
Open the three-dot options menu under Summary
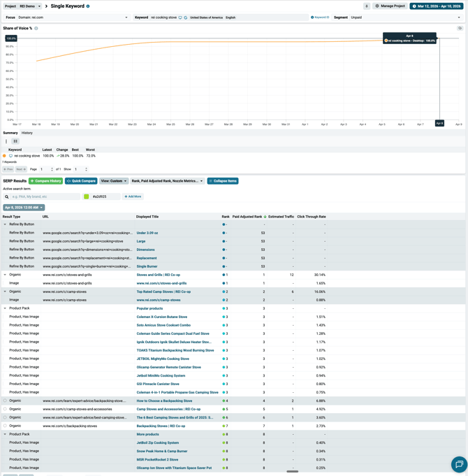(x=6, y=141)
